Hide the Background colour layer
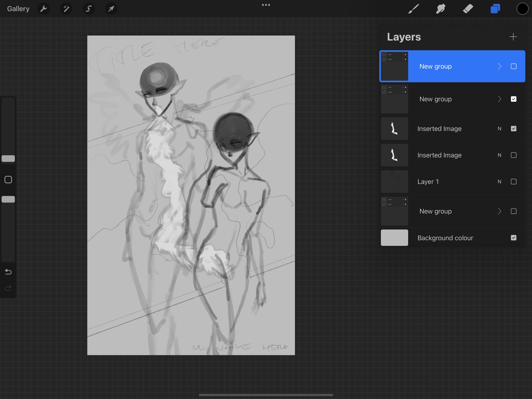 pos(514,238)
